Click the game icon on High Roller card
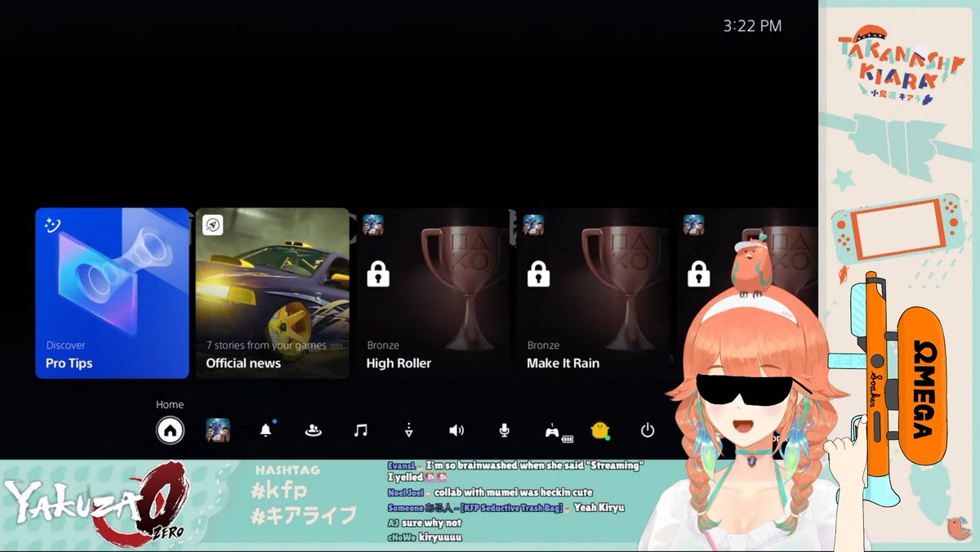 tap(373, 225)
